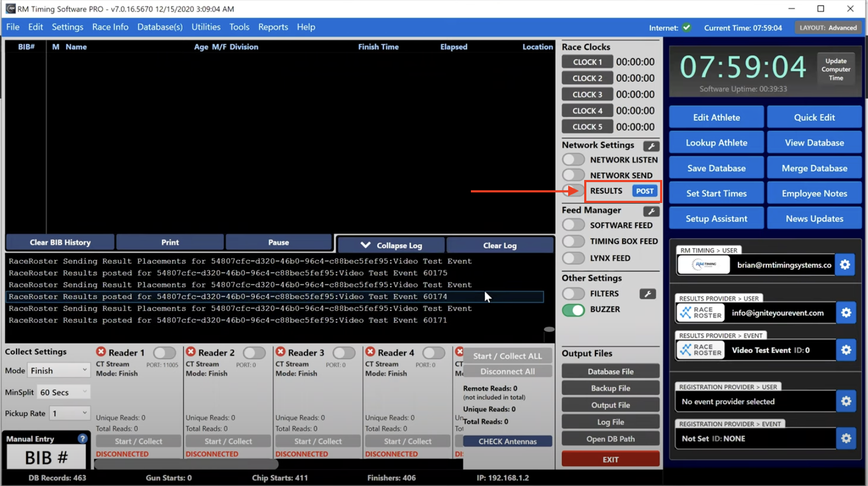Click Manual Entry help question icon
The image size is (868, 486).
[82, 438]
